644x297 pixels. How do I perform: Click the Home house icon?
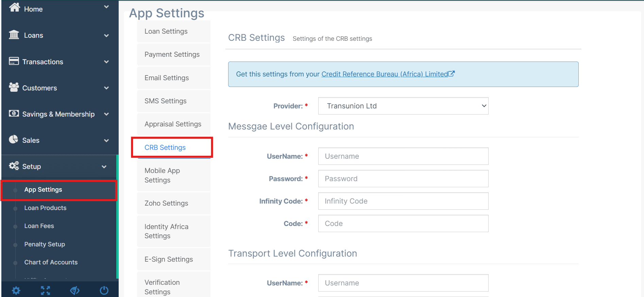(x=14, y=7)
